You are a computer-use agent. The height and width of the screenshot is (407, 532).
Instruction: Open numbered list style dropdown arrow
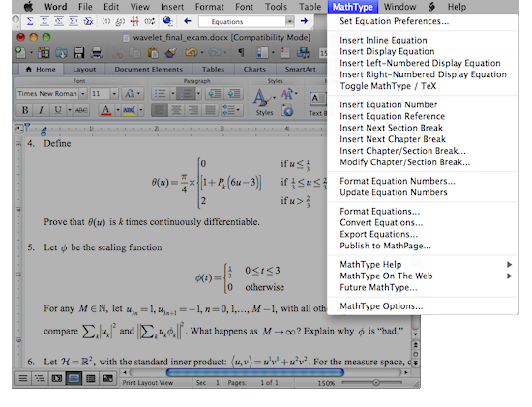tap(198, 93)
